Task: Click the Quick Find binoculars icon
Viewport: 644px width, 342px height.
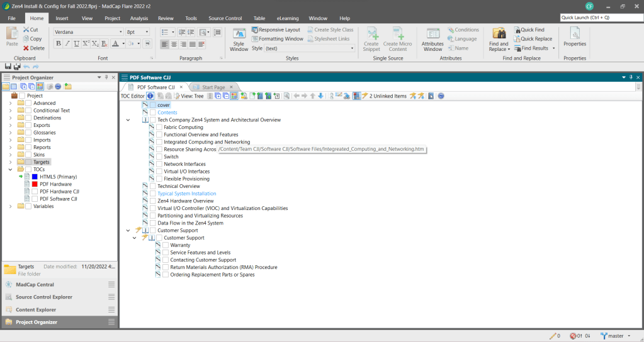Action: 517,30
